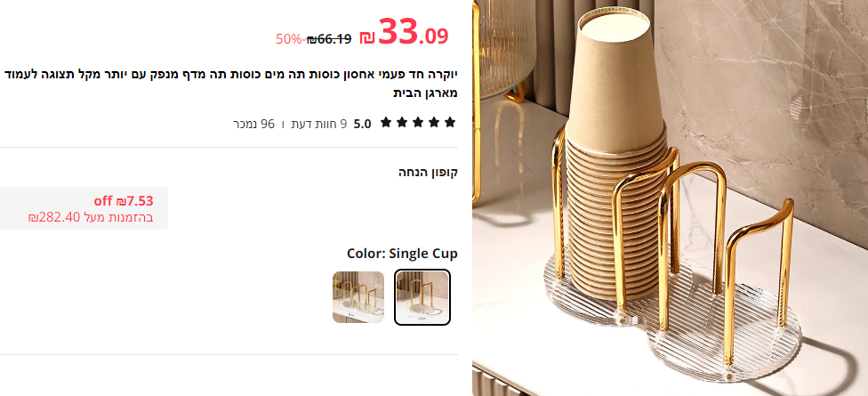Open the main product image of the cup holder
This screenshot has height=396, width=868.
point(670,198)
